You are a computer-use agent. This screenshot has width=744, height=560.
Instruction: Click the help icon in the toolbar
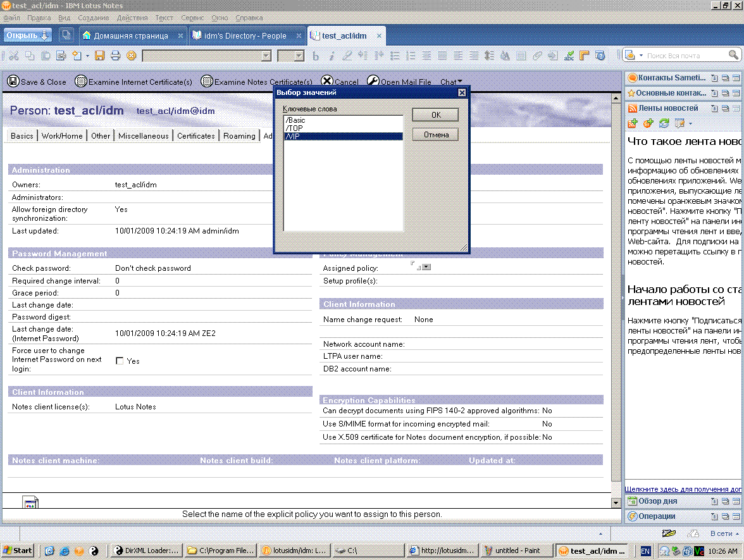pos(600,56)
